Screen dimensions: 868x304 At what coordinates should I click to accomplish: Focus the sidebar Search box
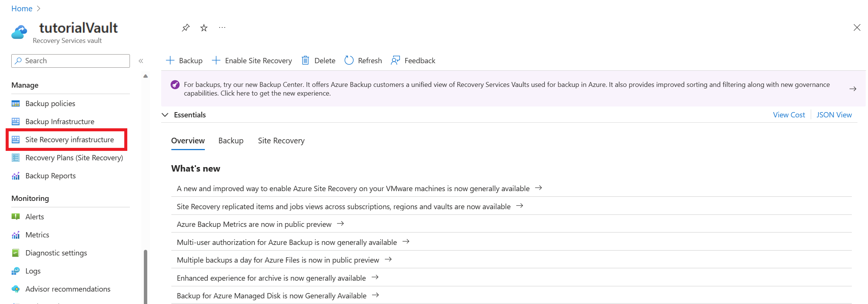pos(70,61)
